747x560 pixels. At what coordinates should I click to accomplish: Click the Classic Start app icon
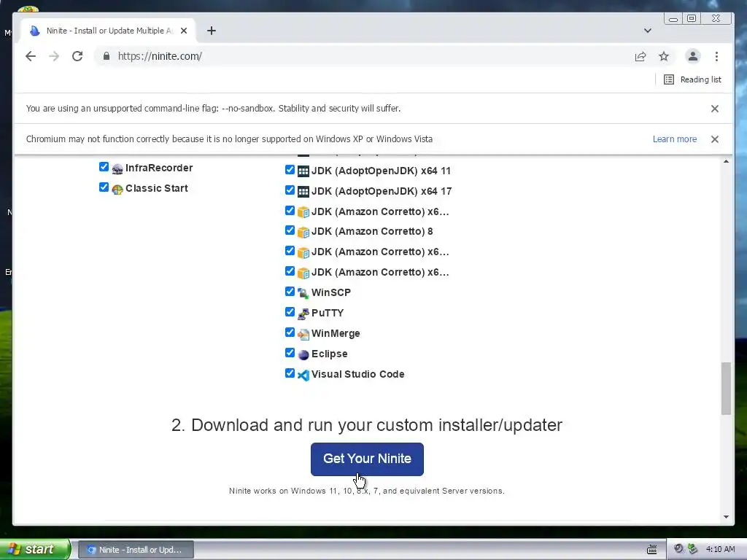click(x=117, y=189)
